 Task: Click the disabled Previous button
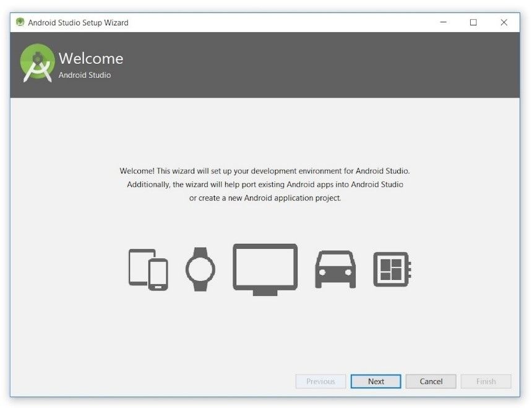coord(320,381)
